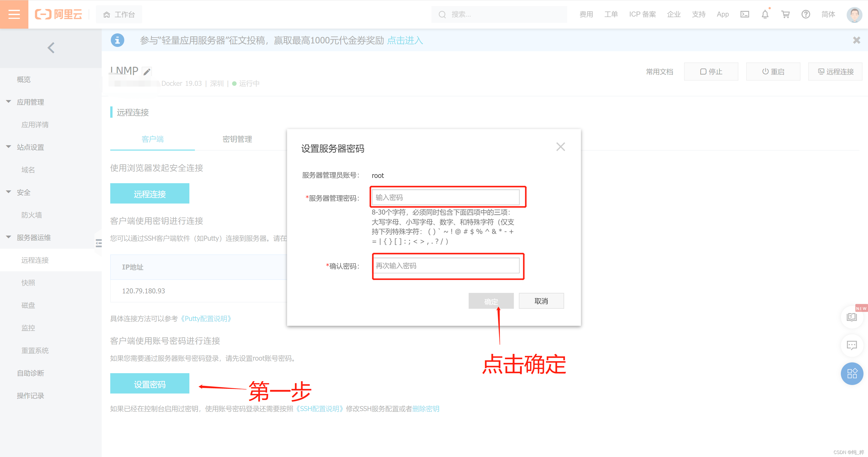Switch to the 客户端 tab
The width and height of the screenshot is (868, 457).
tap(152, 139)
